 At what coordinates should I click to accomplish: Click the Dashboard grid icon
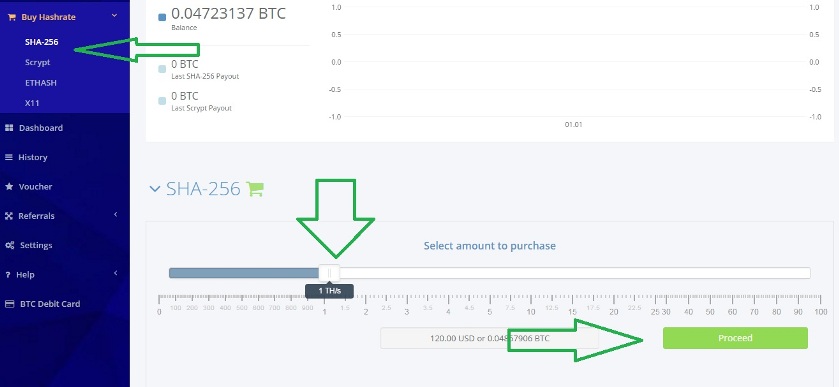(9, 128)
